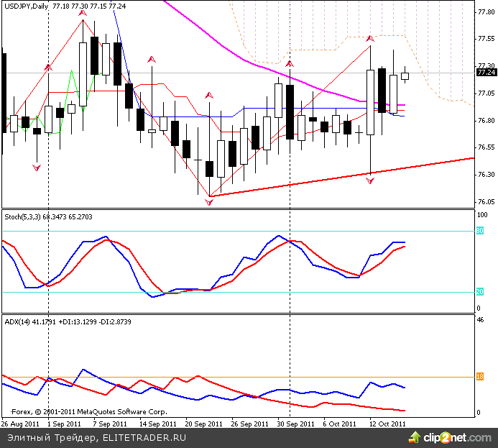498x448 pixels.
Task: Select the Stochastic level 20 marker
Action: point(480,291)
